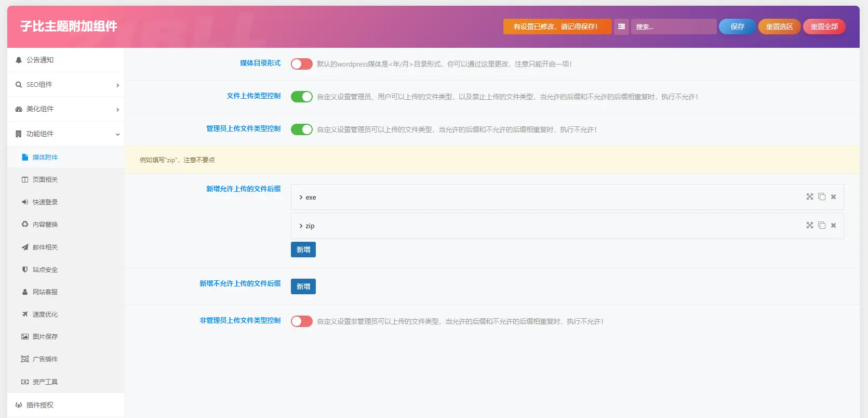
Task: Open the 公告通知 menu item
Action: pyautogui.click(x=65, y=60)
